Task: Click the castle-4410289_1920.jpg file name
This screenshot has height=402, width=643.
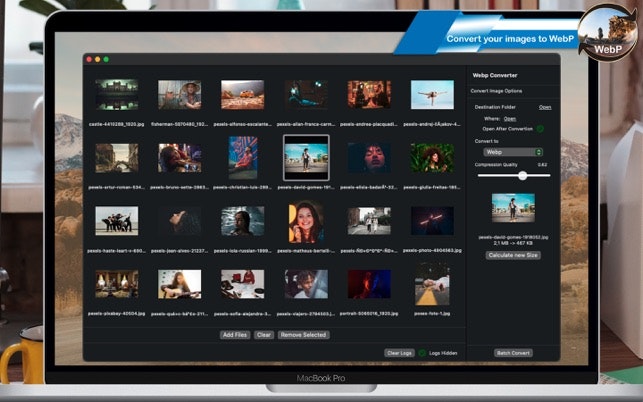Action: coord(116,124)
